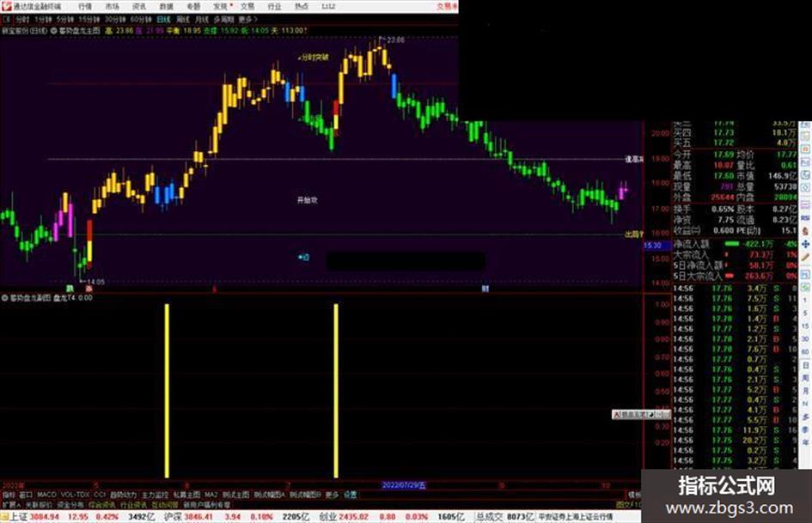Open the 交易 menu in top bar
The width and height of the screenshot is (812, 523).
coord(247,6)
